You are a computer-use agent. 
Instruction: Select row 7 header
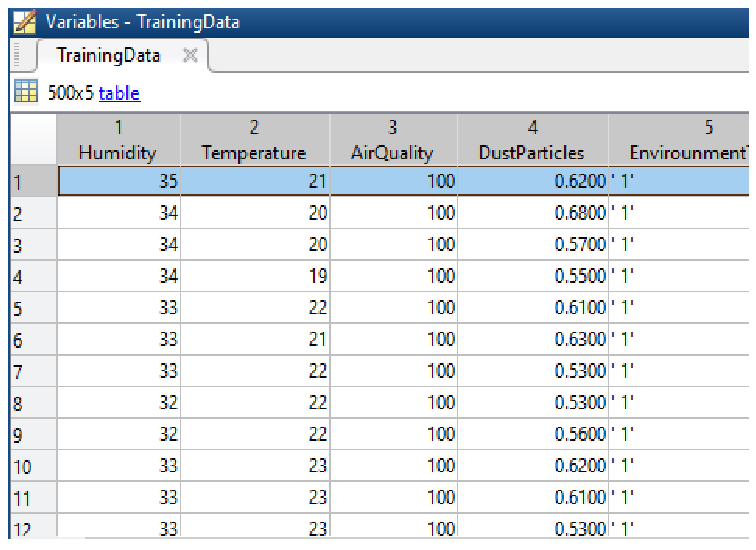click(x=33, y=372)
